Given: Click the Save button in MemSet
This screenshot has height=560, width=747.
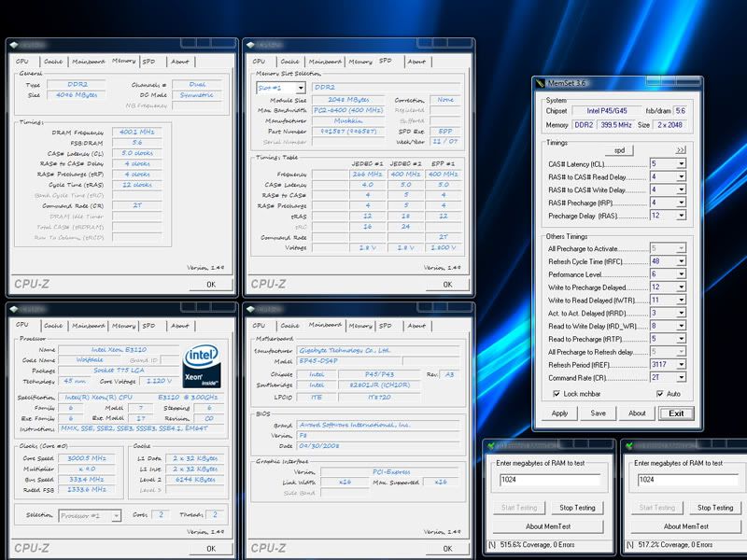Looking at the screenshot, I should 599,413.
